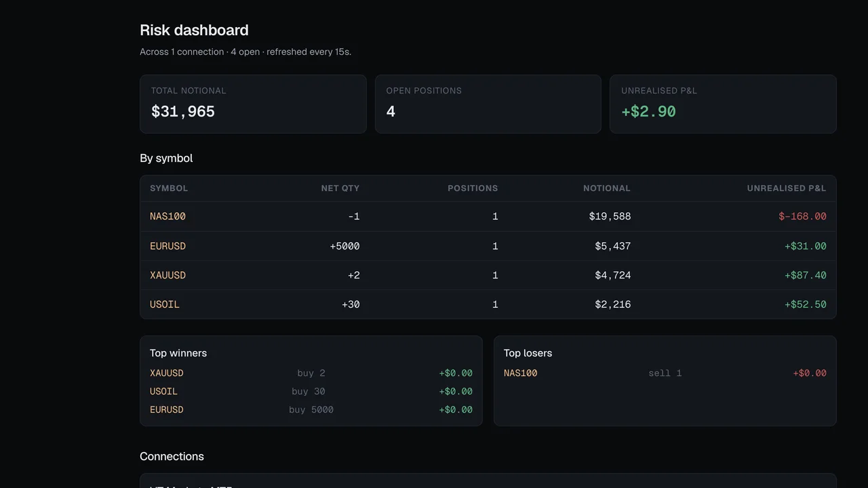Viewport: 868px width, 488px height.
Task: Click the Risk dashboard heading
Action: coord(194,30)
